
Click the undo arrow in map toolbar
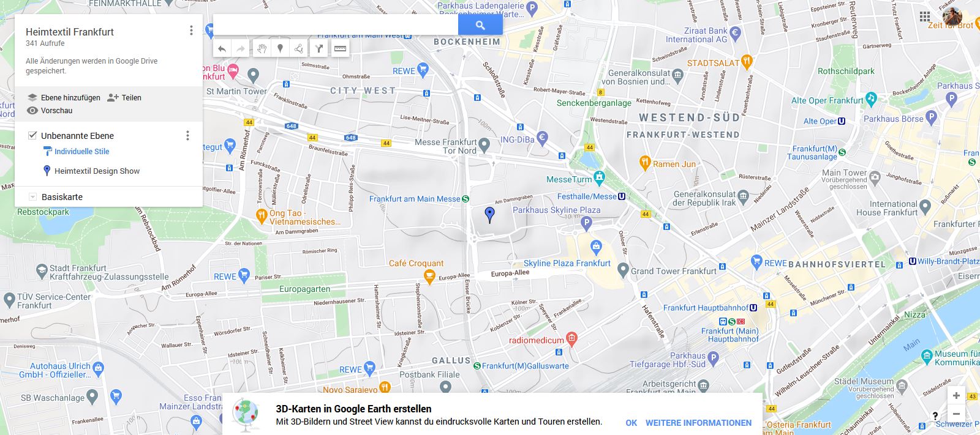pyautogui.click(x=222, y=49)
